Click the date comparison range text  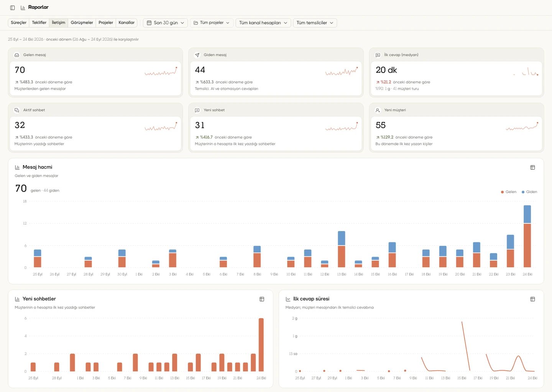coord(73,39)
